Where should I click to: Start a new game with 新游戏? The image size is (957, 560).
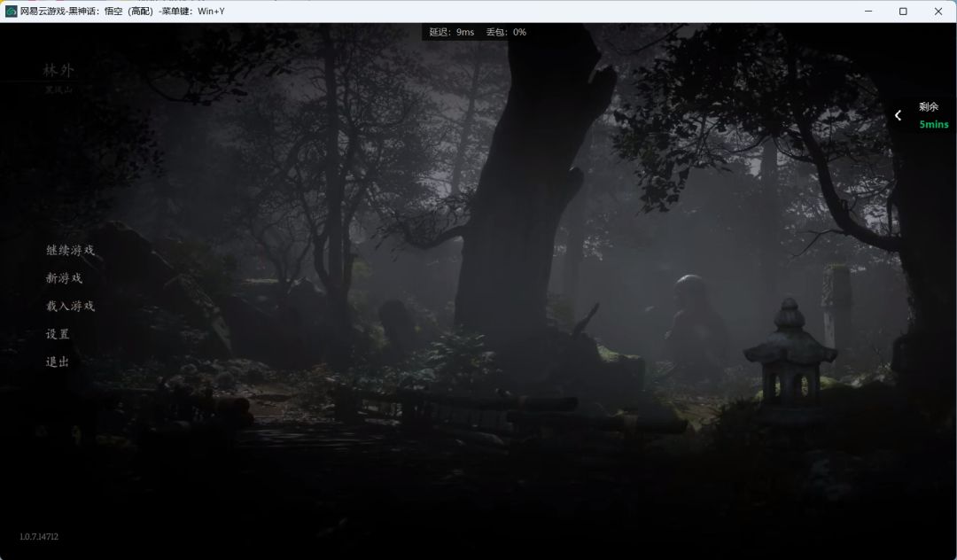[x=64, y=278]
